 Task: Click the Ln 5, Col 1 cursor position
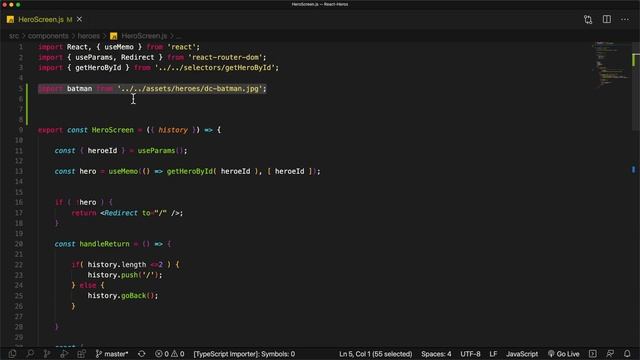pos(376,354)
